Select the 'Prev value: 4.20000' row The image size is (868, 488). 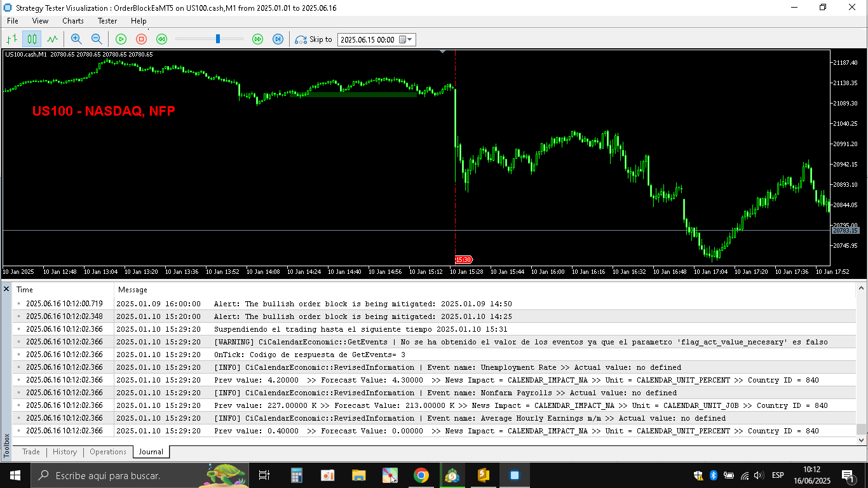(434, 380)
